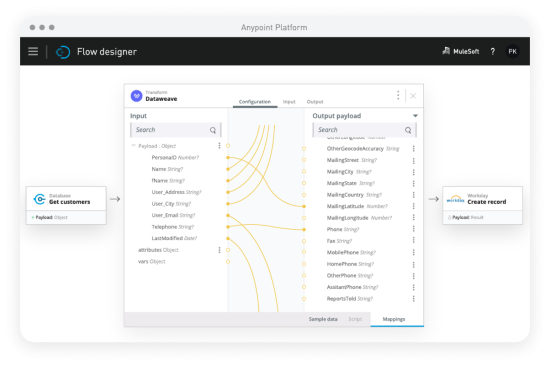The image size is (550, 366).
Task: Select the User_Email input field
Action: click(173, 215)
